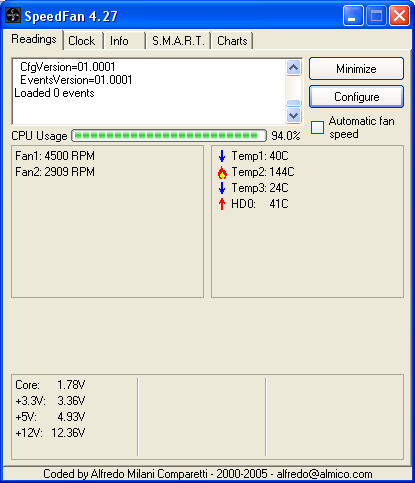Show the Charts tab
Screen dimensions: 415x483
coord(232,41)
